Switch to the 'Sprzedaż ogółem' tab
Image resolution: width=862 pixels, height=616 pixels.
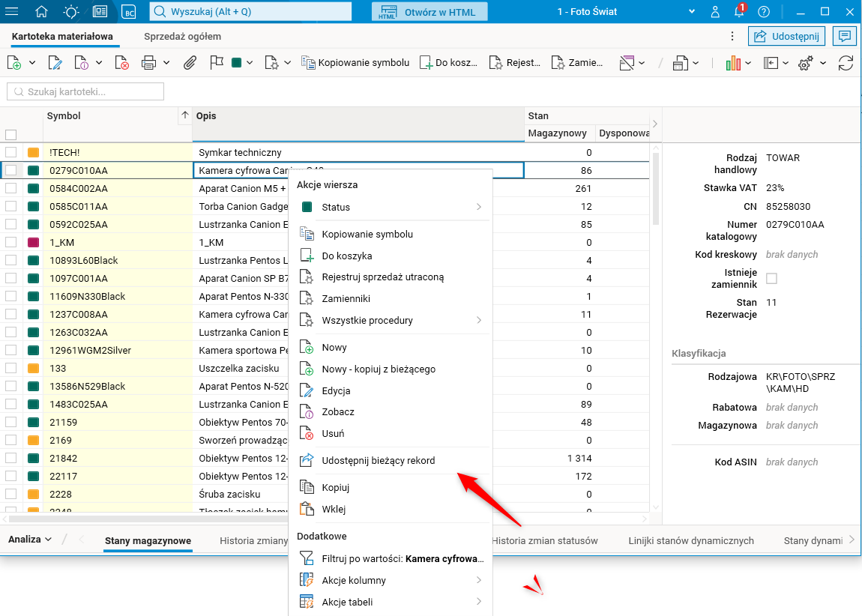click(x=182, y=36)
